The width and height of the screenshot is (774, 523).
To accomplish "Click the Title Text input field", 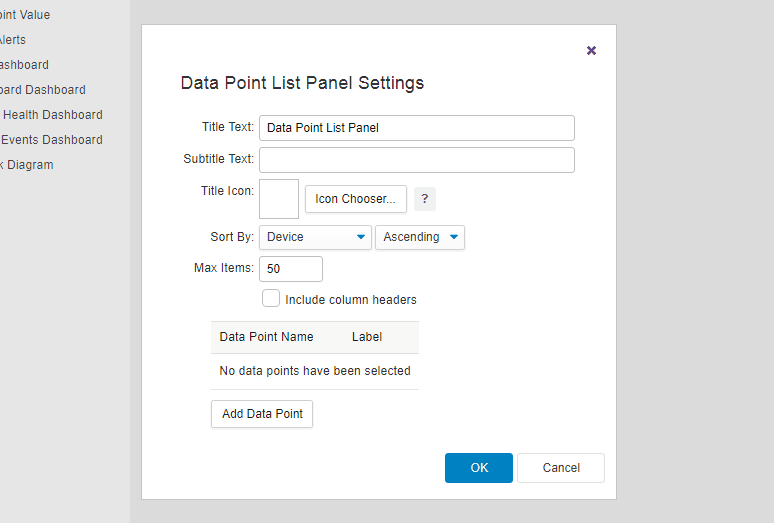I will pos(417,128).
